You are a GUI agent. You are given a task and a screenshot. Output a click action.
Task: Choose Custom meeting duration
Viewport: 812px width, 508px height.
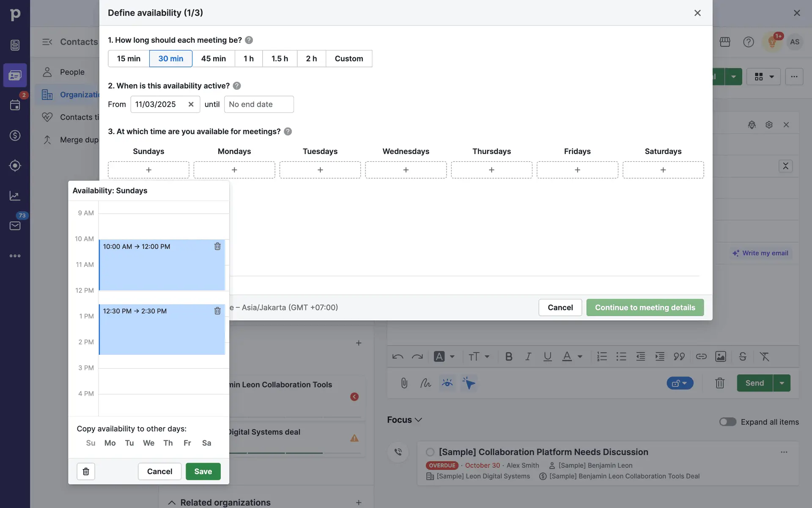click(348, 58)
